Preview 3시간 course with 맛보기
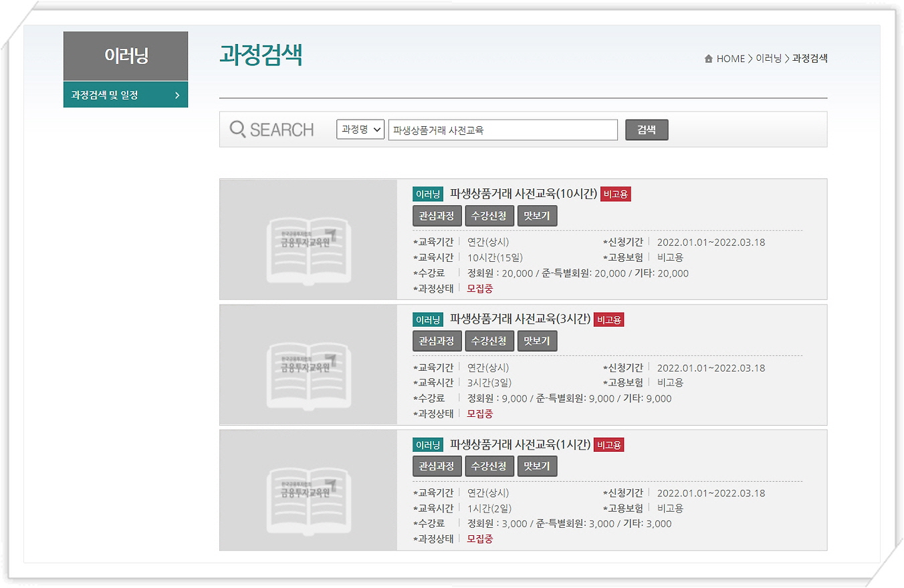This screenshot has width=904, height=588. point(537,341)
